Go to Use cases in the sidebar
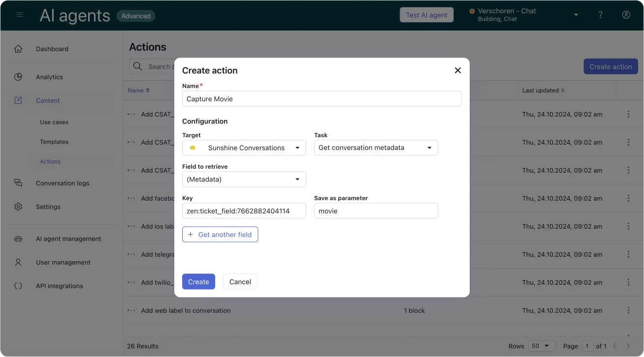The height and width of the screenshot is (357, 644). tap(54, 122)
